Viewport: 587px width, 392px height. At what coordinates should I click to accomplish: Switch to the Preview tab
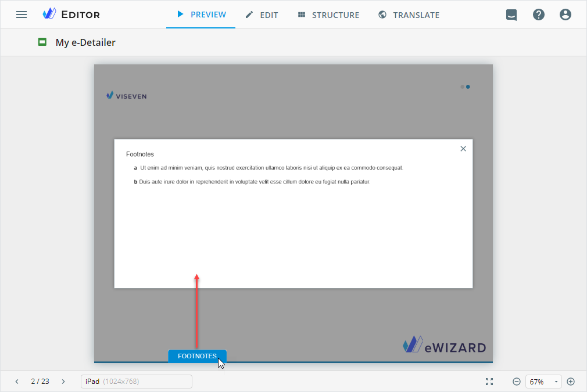[x=201, y=15]
